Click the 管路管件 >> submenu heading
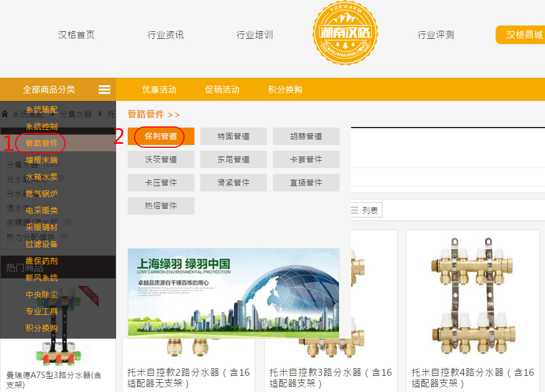 [x=154, y=114]
